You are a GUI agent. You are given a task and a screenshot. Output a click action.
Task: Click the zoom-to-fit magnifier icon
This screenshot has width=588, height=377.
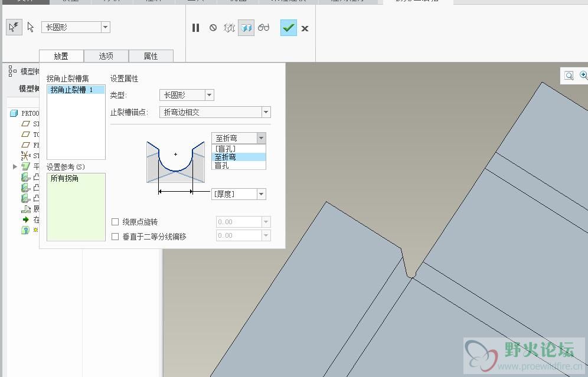tap(569, 76)
